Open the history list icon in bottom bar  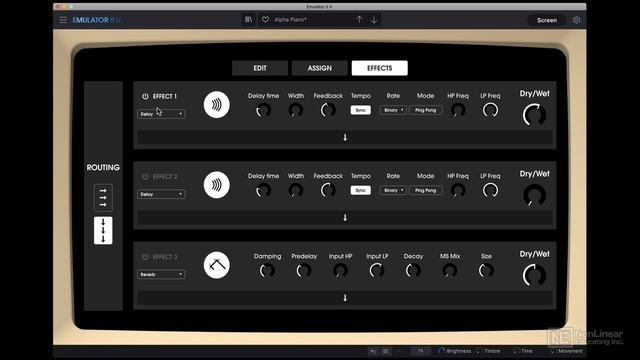(x=386, y=351)
